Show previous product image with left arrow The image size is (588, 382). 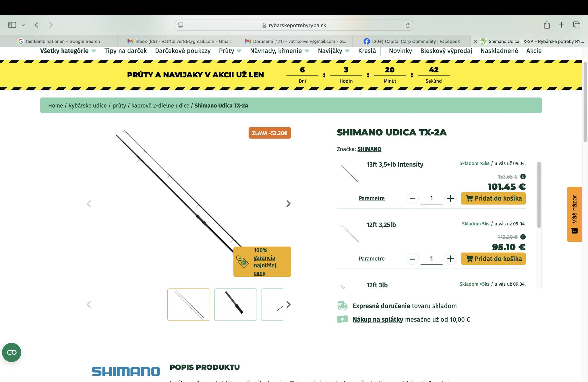tap(89, 204)
